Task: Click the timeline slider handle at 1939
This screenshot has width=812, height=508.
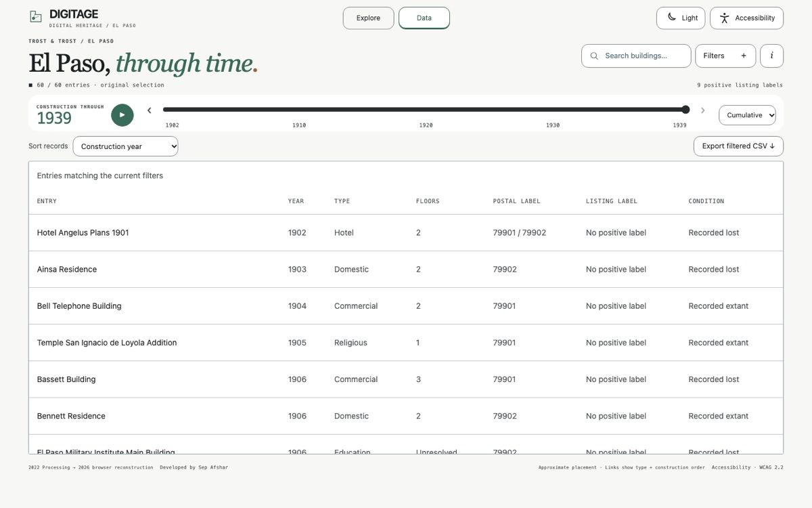Action: coord(685,110)
